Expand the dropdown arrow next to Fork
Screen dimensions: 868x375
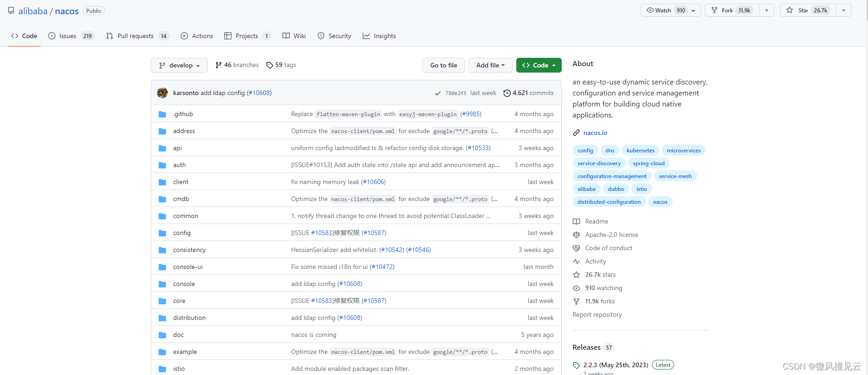tap(767, 11)
